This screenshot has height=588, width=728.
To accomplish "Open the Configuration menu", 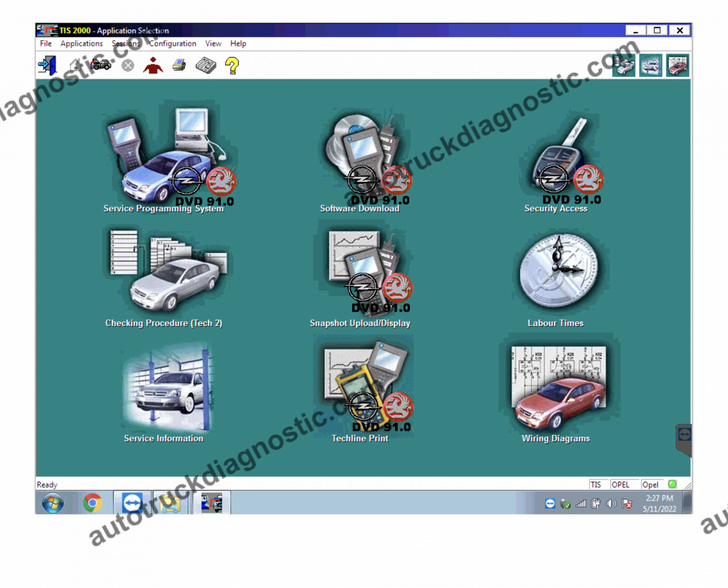I will point(173,44).
